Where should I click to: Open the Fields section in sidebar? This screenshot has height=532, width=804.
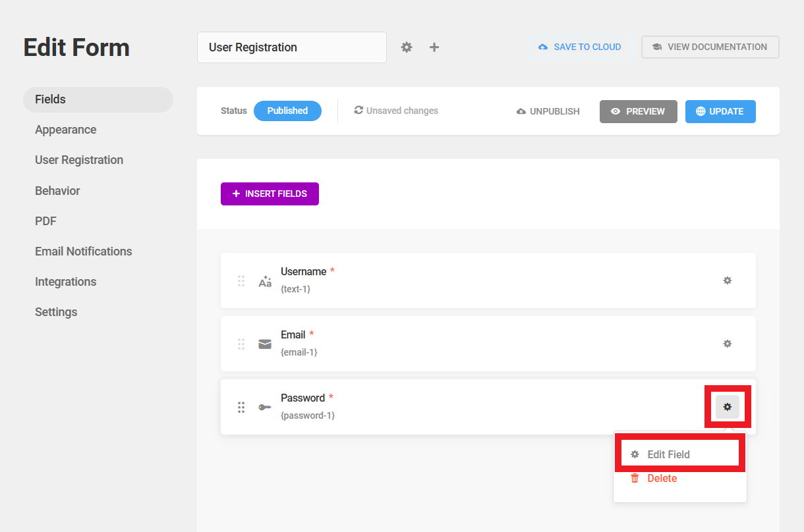(98, 99)
